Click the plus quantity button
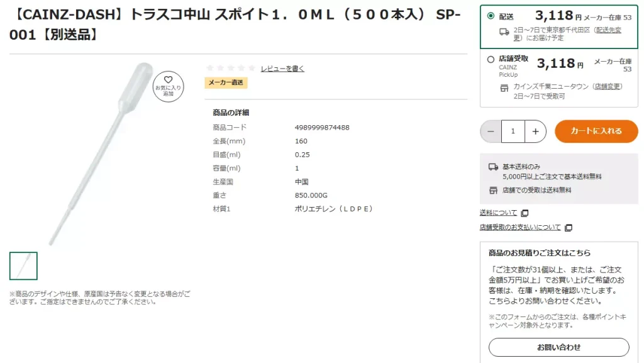 (535, 131)
